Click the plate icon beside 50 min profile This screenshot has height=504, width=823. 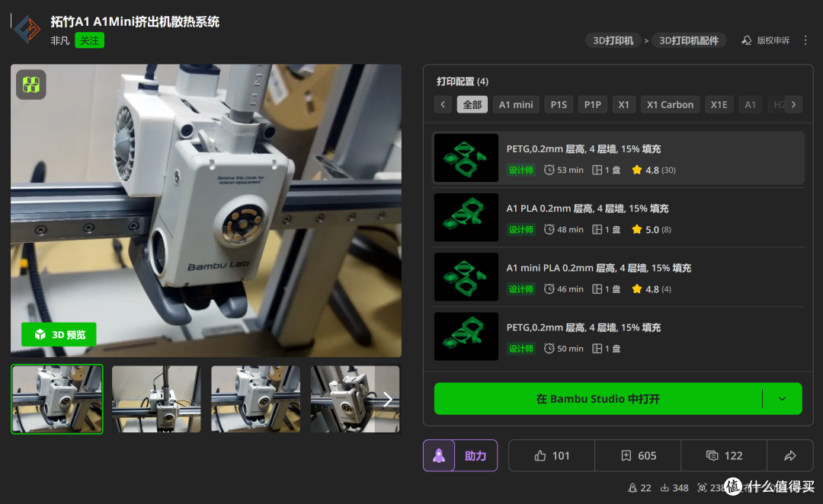[x=597, y=348]
